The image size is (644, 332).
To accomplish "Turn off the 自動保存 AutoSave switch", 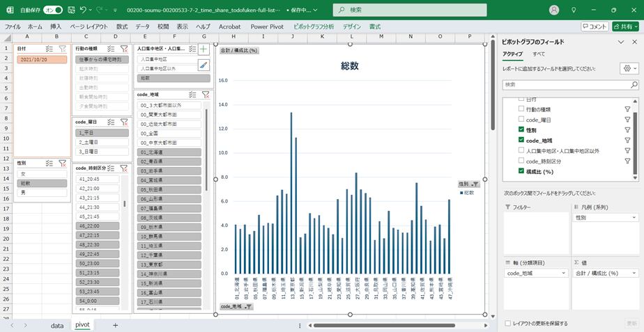I will (x=53, y=10).
